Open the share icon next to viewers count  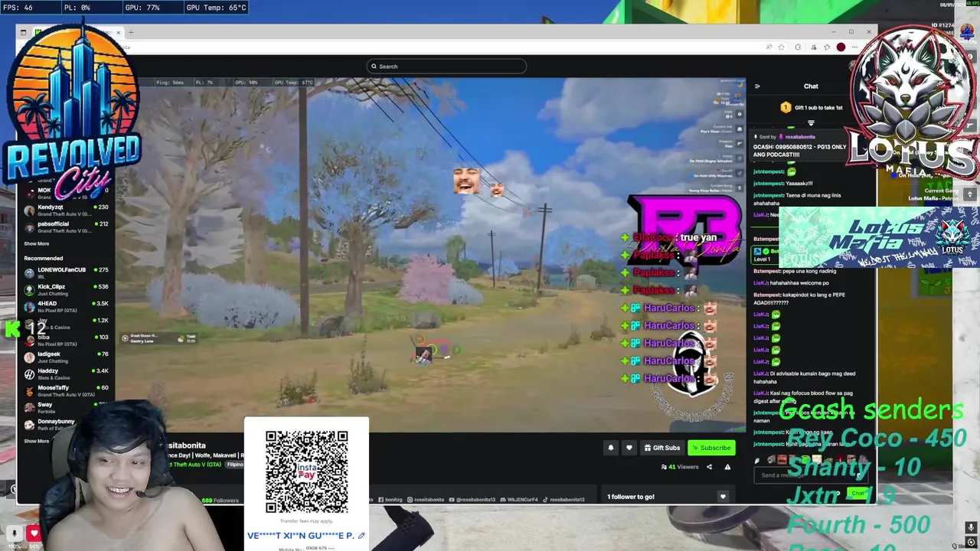709,467
